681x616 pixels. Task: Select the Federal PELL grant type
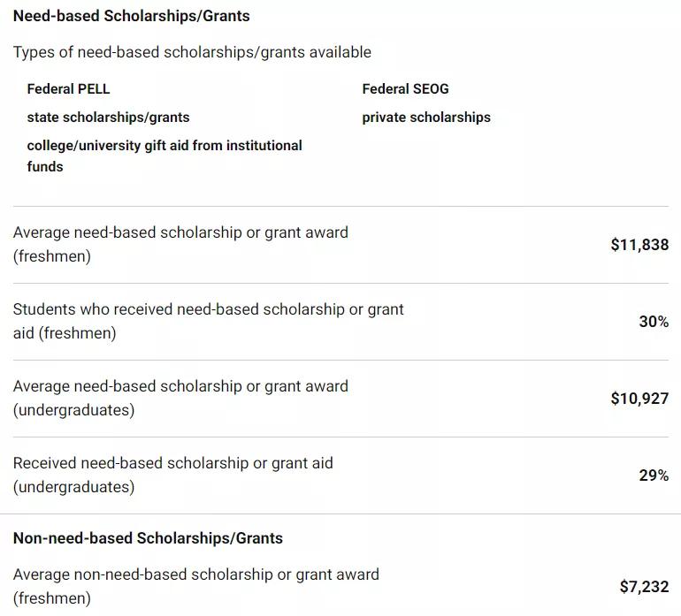68,89
